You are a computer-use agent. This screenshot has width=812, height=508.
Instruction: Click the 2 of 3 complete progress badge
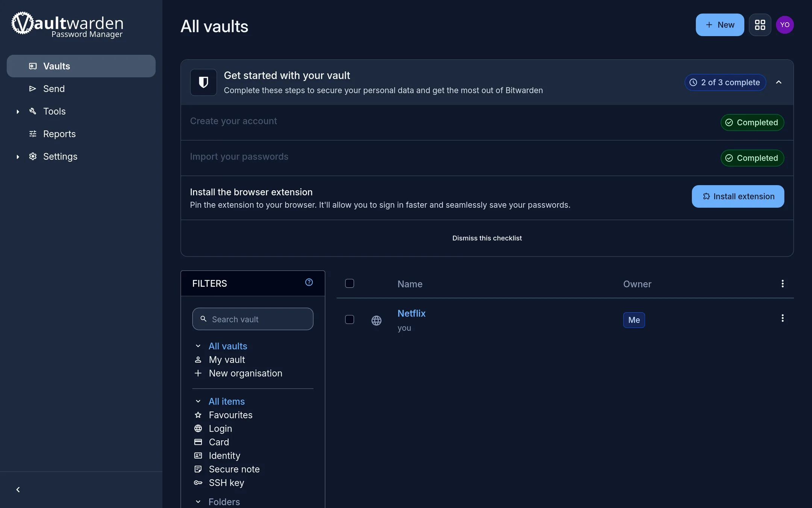click(x=725, y=82)
